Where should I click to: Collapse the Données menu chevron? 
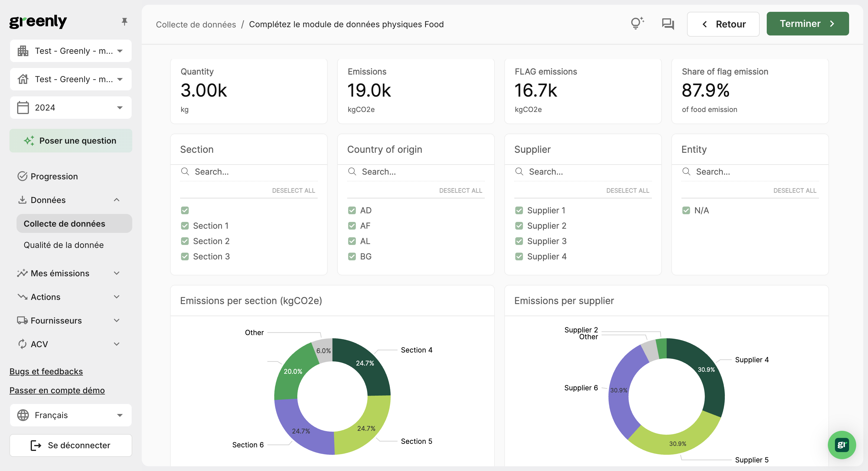[x=117, y=200]
